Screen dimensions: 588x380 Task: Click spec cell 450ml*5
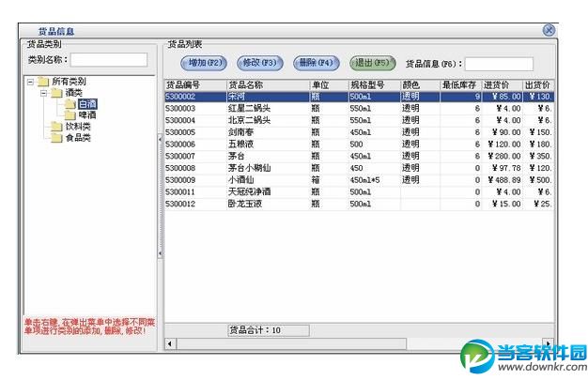(364, 180)
